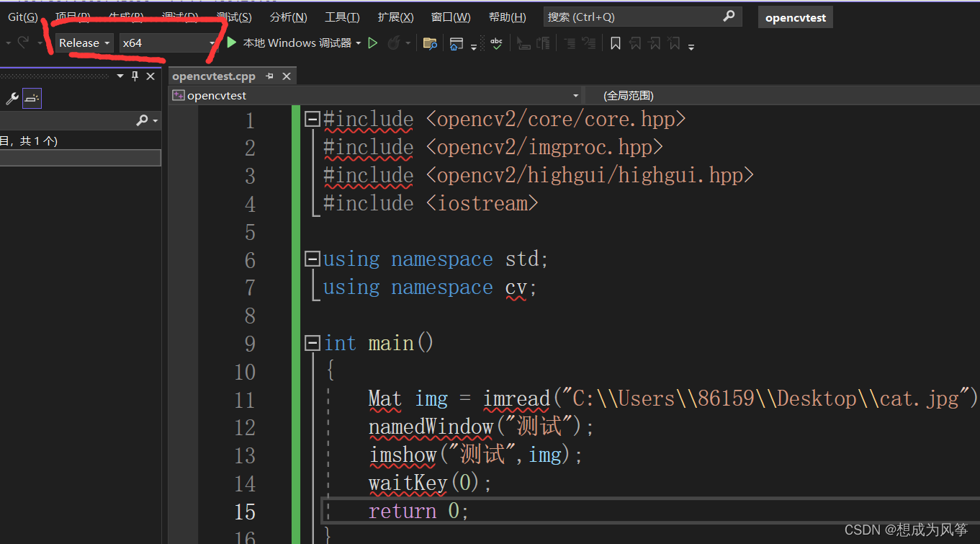Click the abc spell checker icon

[x=496, y=43]
